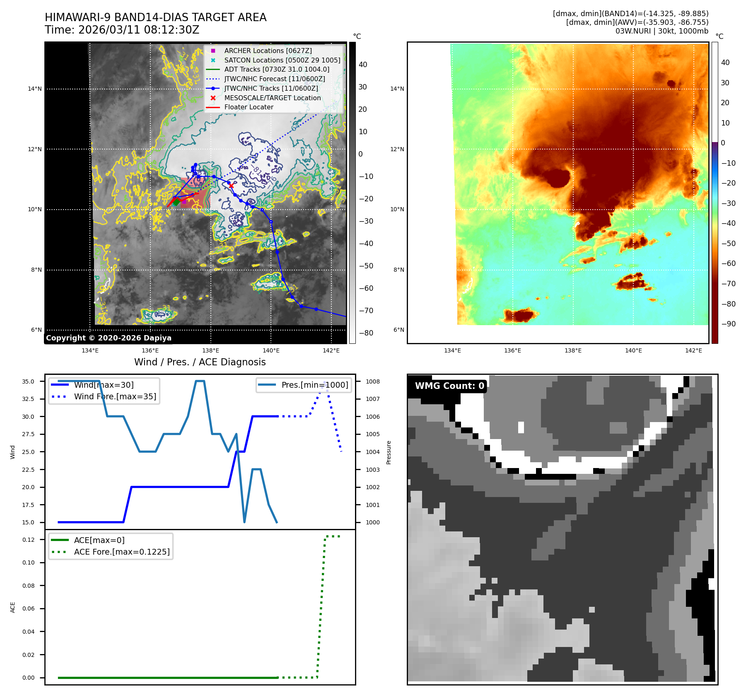Image resolution: width=746 pixels, height=700 pixels.
Task: Click the Wind[max=30] legend entry
Action: click(104, 385)
